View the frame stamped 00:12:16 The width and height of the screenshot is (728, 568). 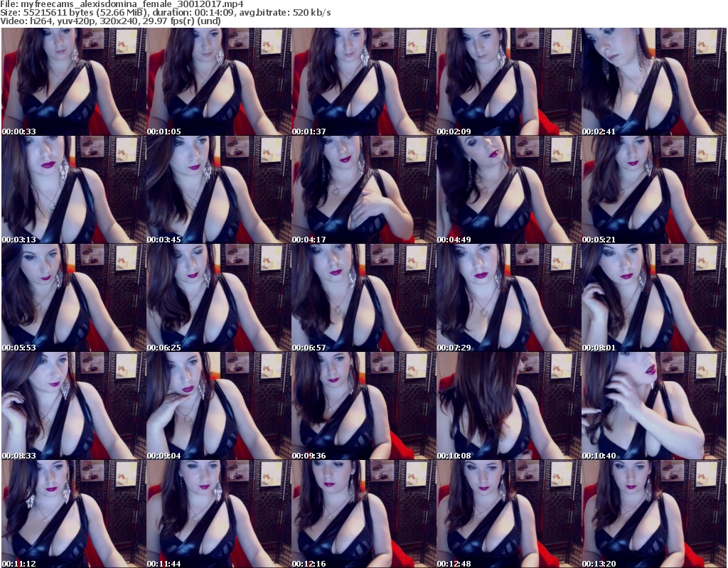[363, 514]
